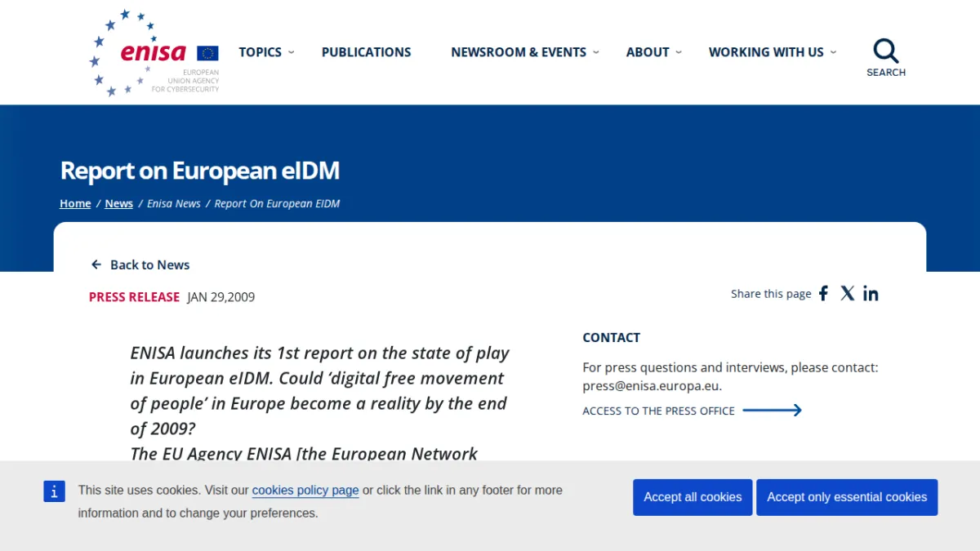Accept only essential cookies
Image resolution: width=980 pixels, height=551 pixels.
tap(847, 497)
